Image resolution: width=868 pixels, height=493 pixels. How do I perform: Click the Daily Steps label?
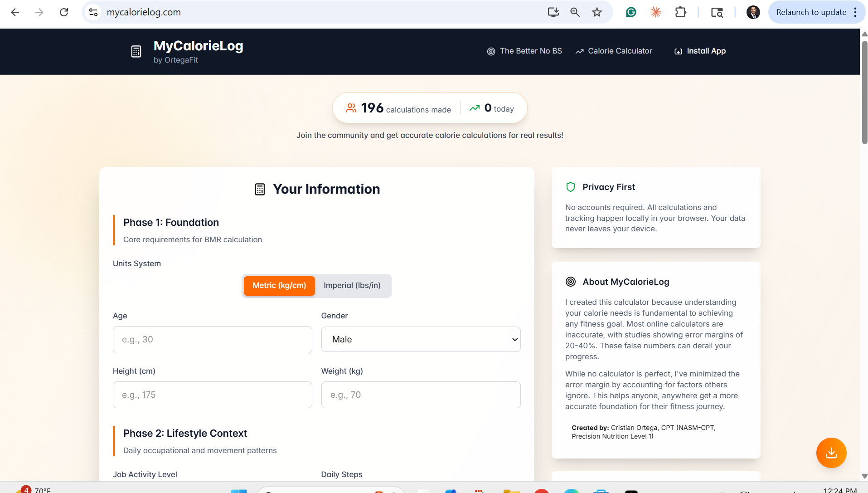pos(342,474)
